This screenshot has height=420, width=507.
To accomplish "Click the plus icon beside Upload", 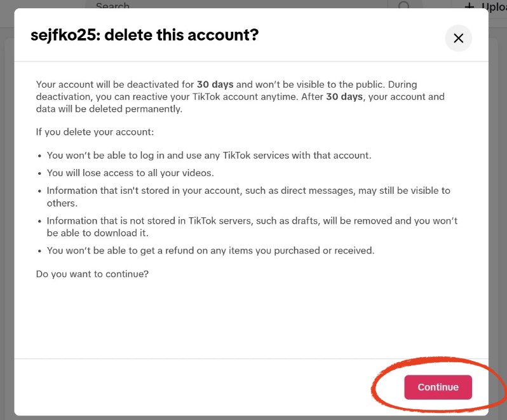I will pyautogui.click(x=470, y=6).
